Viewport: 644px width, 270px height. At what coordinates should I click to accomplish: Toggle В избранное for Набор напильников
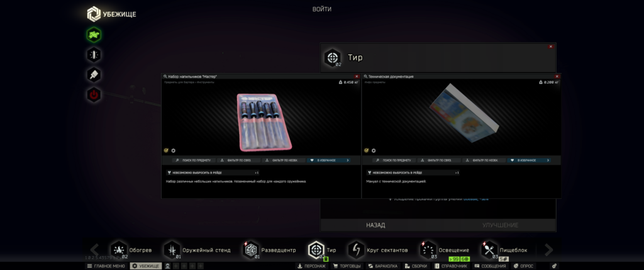pyautogui.click(x=329, y=160)
